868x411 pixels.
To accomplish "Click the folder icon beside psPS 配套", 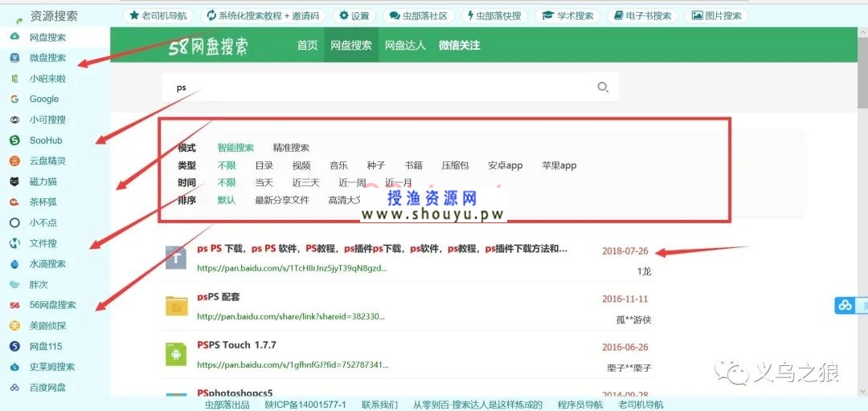I will (177, 306).
